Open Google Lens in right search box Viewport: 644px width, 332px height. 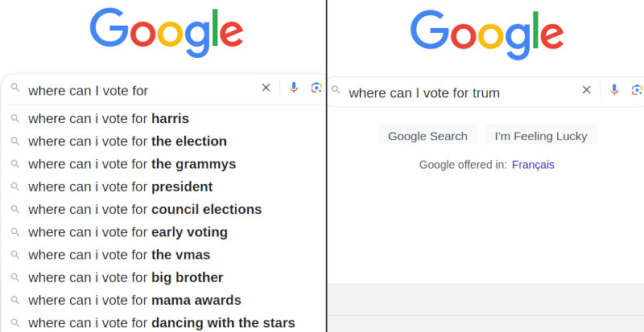(x=637, y=90)
